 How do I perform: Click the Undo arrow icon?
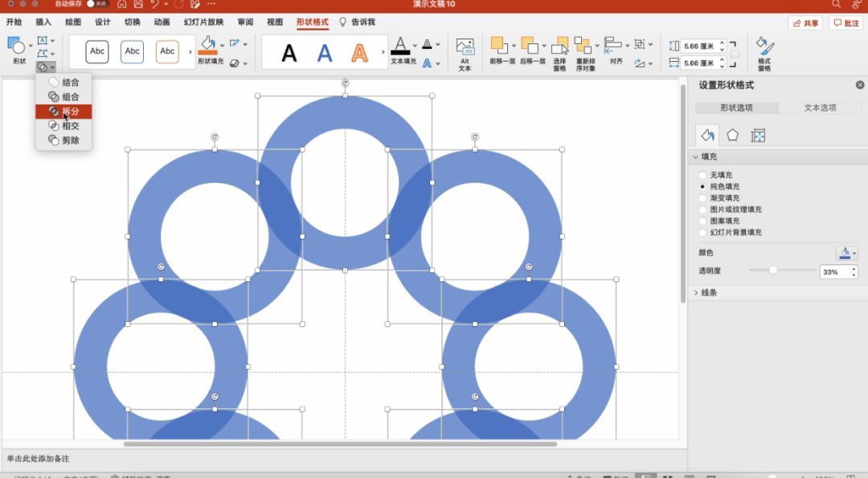coord(154,4)
